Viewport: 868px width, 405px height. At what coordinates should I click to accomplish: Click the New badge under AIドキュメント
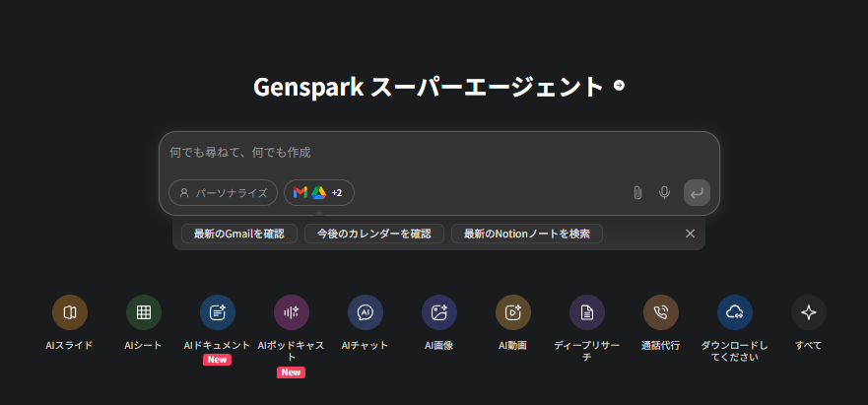[x=217, y=360]
